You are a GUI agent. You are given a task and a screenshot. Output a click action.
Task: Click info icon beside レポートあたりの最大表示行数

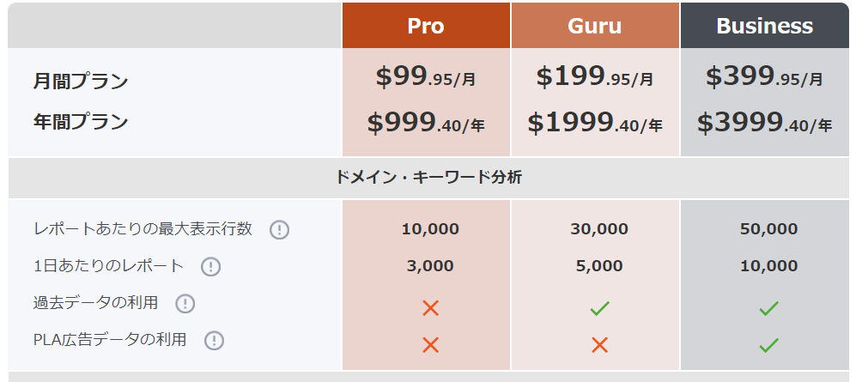280,229
